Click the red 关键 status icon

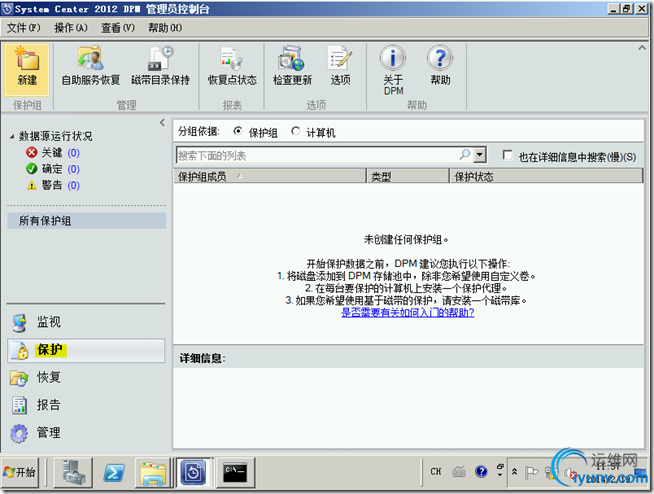[x=31, y=153]
